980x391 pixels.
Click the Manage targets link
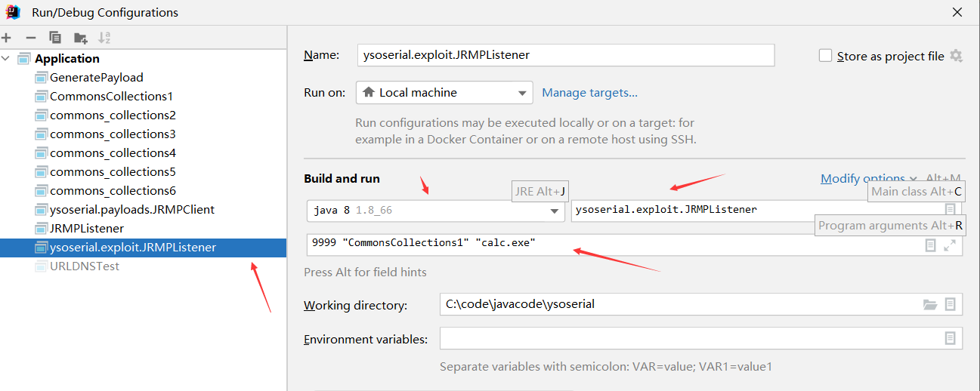tap(590, 93)
